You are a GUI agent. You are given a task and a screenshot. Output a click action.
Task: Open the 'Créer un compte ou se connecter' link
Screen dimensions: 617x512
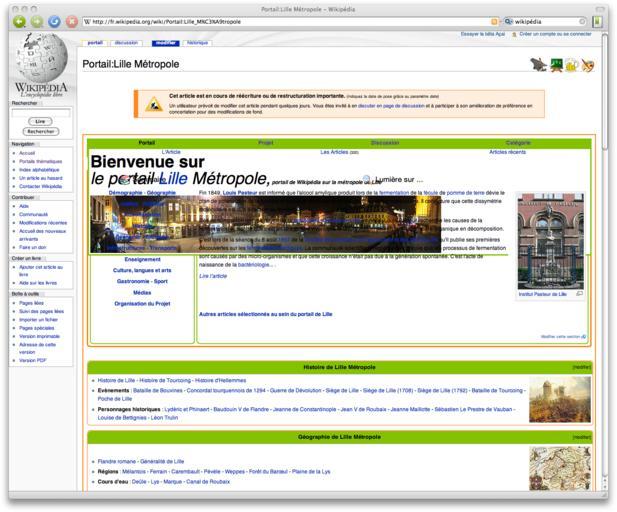click(555, 34)
